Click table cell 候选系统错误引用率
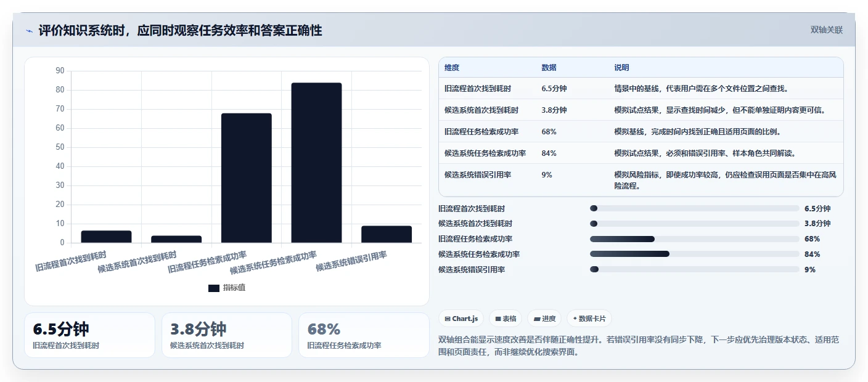868x382 pixels. (478, 175)
